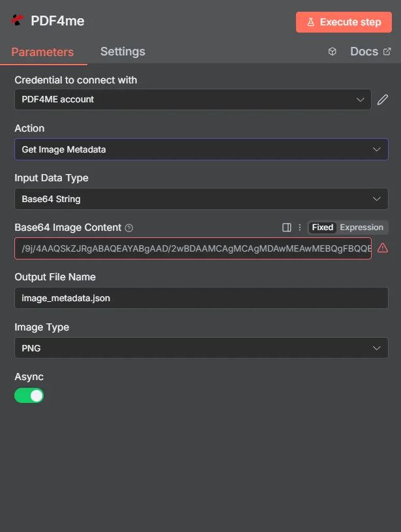Click the PDF4me node logo icon

coord(18,20)
